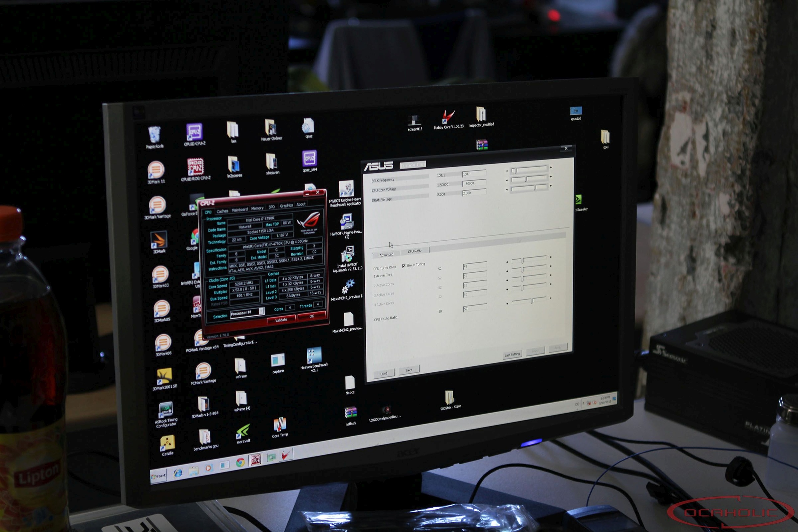Image resolution: width=798 pixels, height=532 pixels.
Task: Open the Papierkorb recycle bin
Action: click(154, 135)
